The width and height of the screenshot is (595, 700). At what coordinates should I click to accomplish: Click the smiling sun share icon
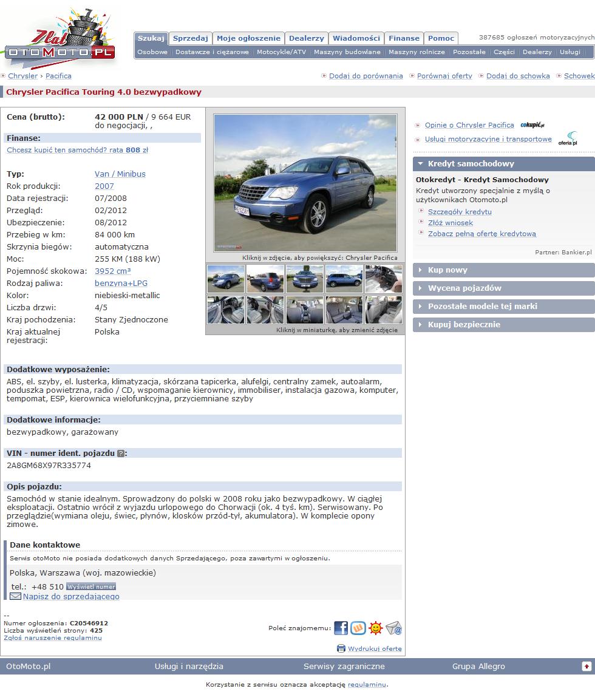[376, 628]
